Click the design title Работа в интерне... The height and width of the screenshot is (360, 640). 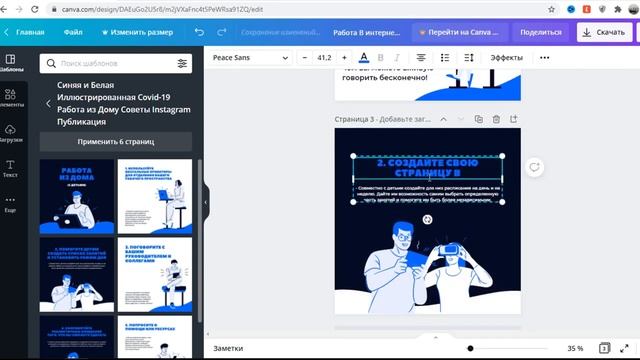(367, 32)
